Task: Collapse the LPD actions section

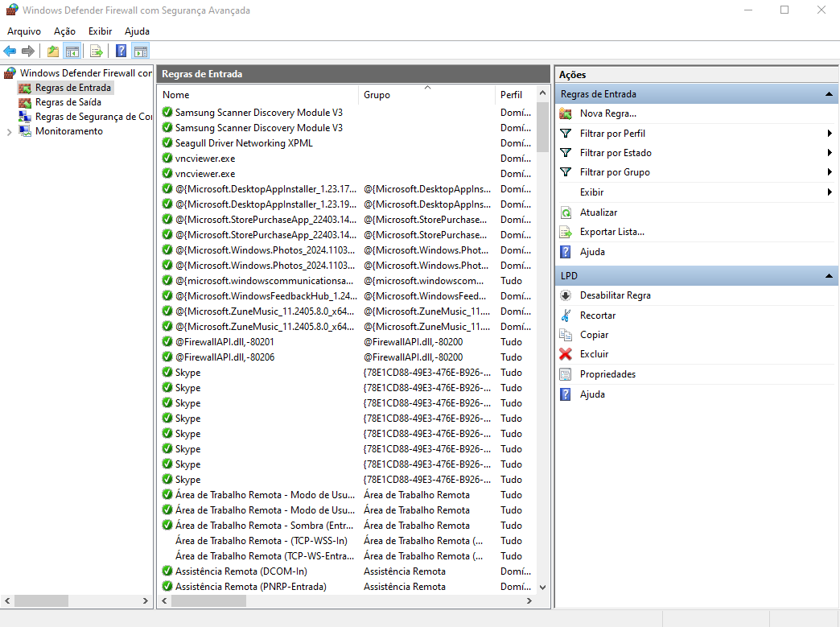Action: (829, 276)
